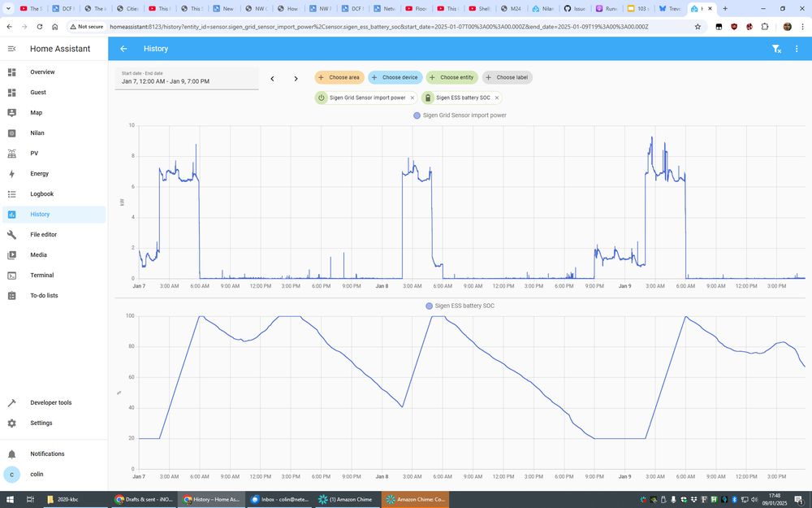The image size is (812, 508).
Task: Open the Choose area picker
Action: pos(339,77)
